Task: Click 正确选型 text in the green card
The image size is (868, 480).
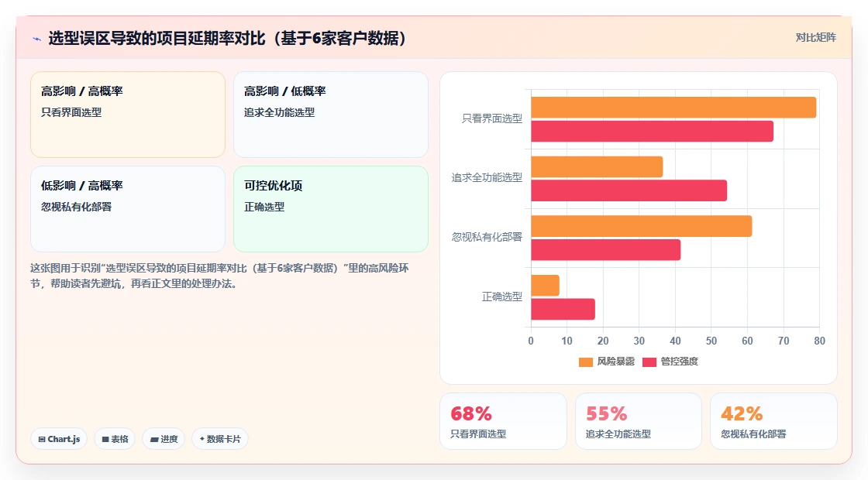Action: coord(264,207)
